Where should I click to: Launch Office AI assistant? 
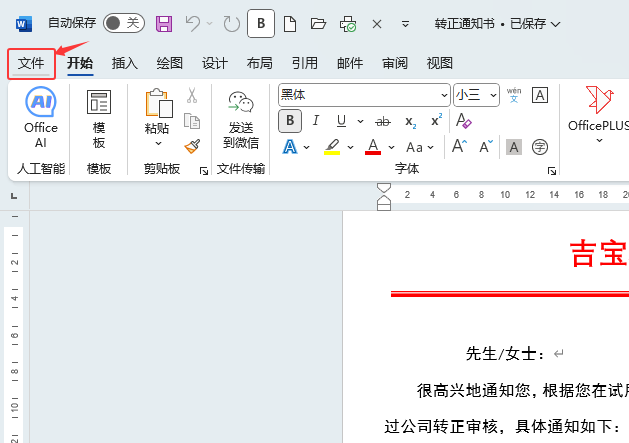(x=41, y=117)
